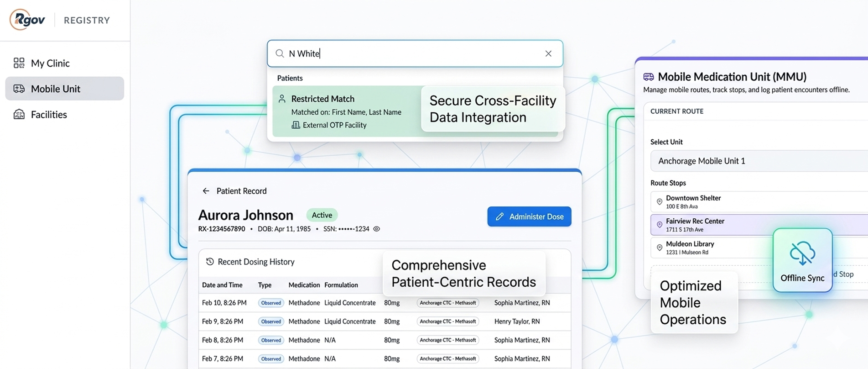The height and width of the screenshot is (369, 868).
Task: Open the Anchorage Mobile Unit 1 dropdown
Action: tap(759, 161)
